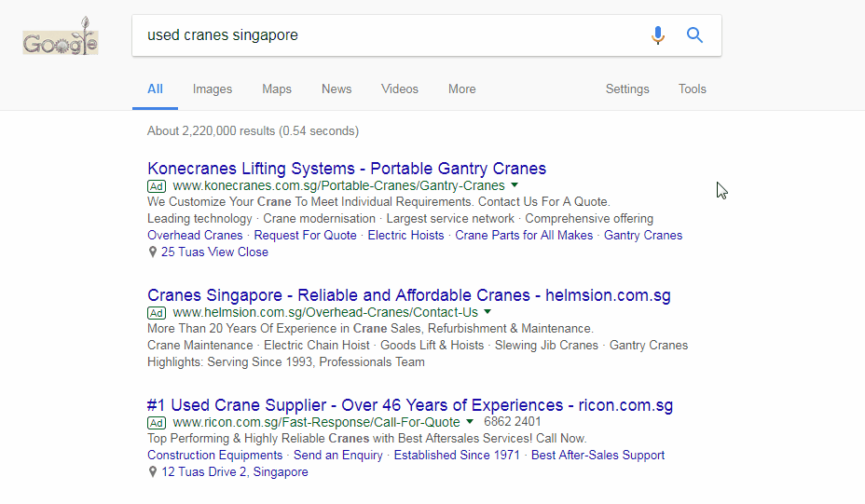Viewport: 865px width, 504px height.
Task: Click the Ad badge on Konecranes result
Action: (157, 186)
